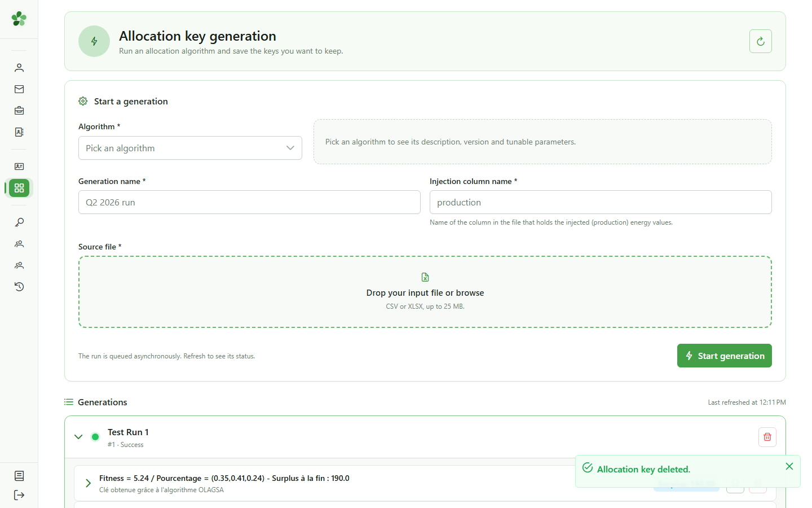Click the green checkmark icon in the toast
This screenshot has height=508, width=812.
click(x=588, y=468)
